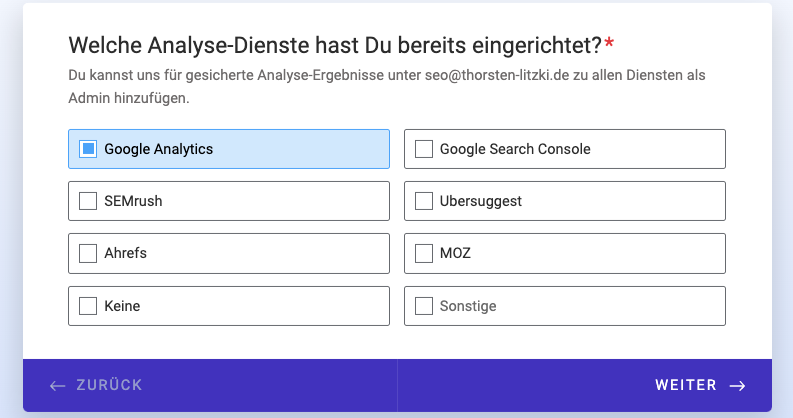Click the "Admin hinzufügen" description line
The image size is (793, 418).
point(129,98)
